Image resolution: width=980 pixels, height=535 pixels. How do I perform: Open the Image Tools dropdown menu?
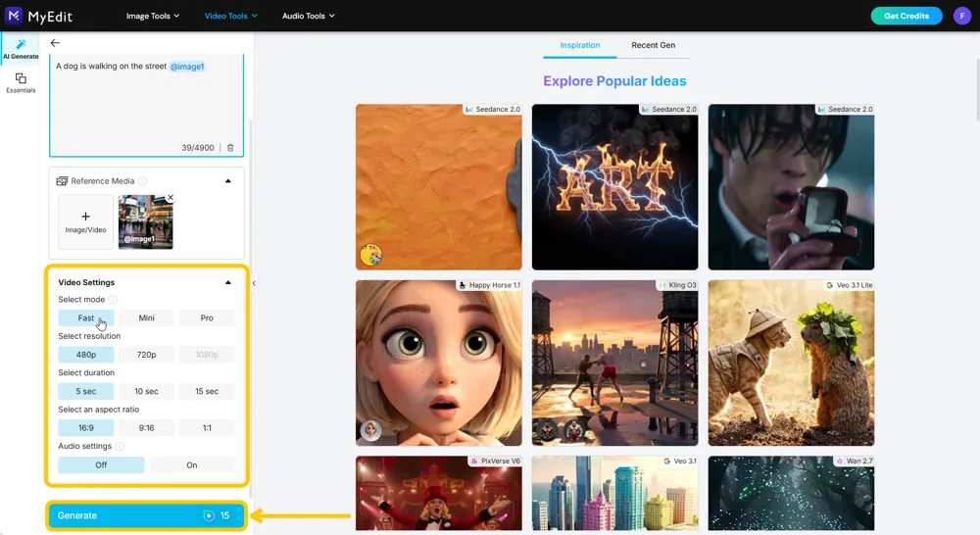(x=153, y=16)
